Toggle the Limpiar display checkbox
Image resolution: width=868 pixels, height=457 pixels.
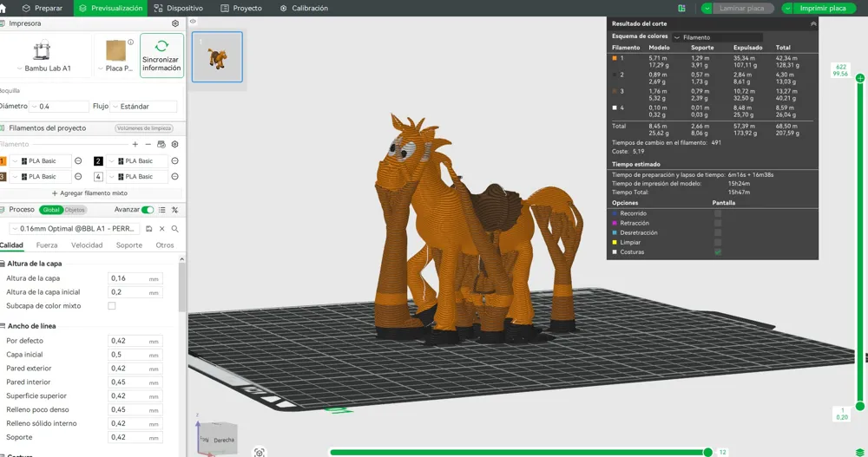click(718, 242)
